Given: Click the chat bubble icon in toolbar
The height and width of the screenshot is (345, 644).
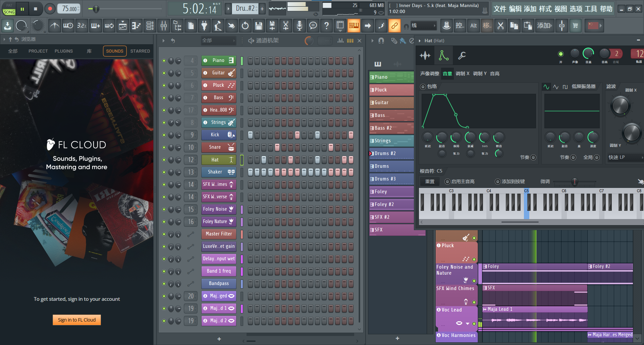Looking at the screenshot, I should (x=313, y=26).
